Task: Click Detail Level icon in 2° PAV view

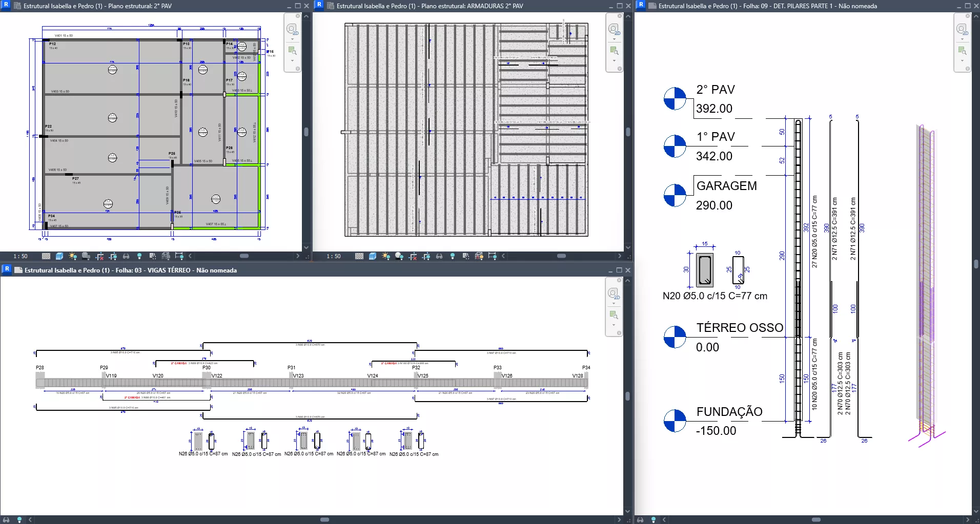Action: tap(46, 256)
